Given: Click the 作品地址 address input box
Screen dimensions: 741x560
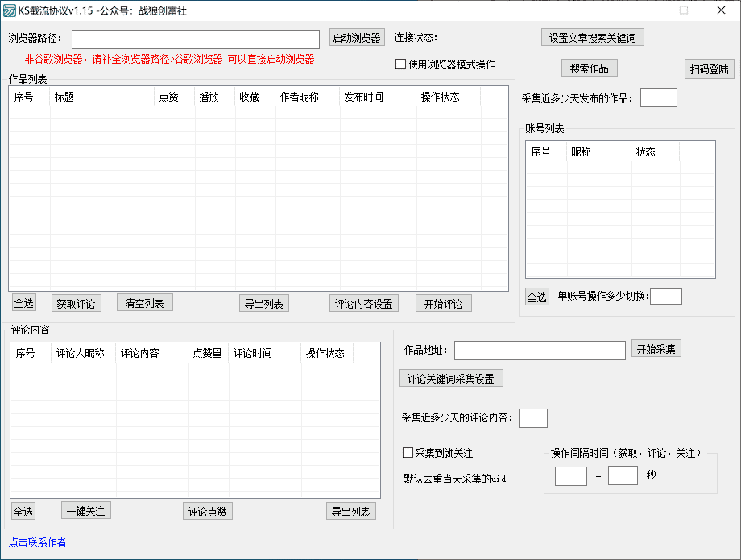Looking at the screenshot, I should (540, 350).
